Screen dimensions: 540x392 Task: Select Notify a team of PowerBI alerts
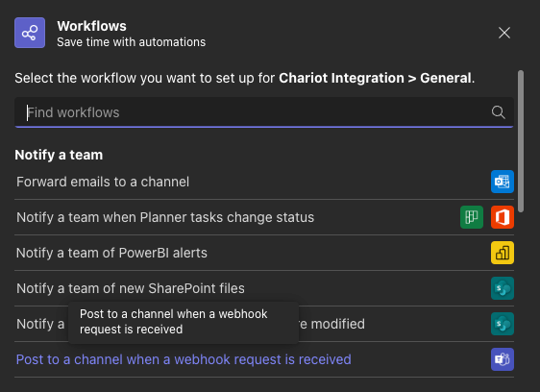tap(264, 253)
